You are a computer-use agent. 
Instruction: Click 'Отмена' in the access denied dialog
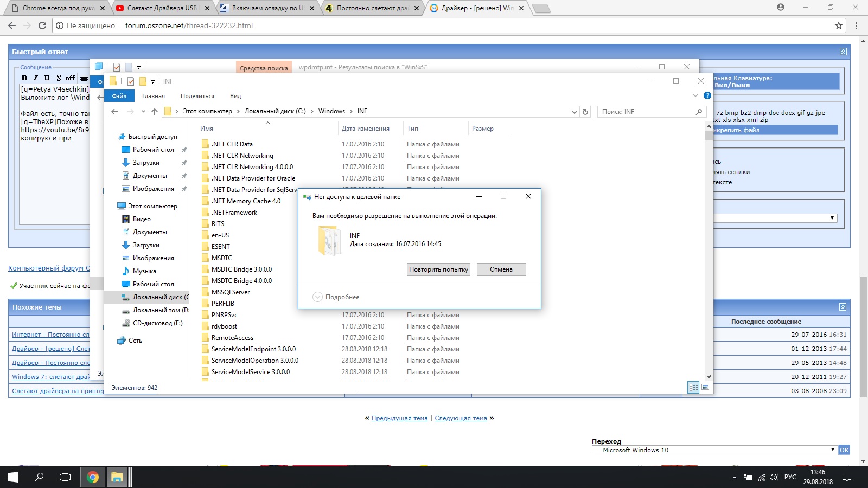pyautogui.click(x=501, y=269)
